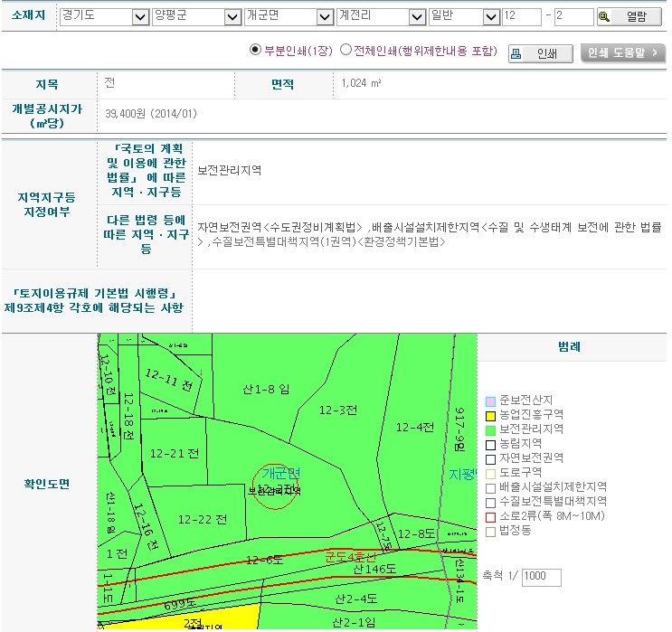Click the main lot number field containing 12

click(521, 17)
